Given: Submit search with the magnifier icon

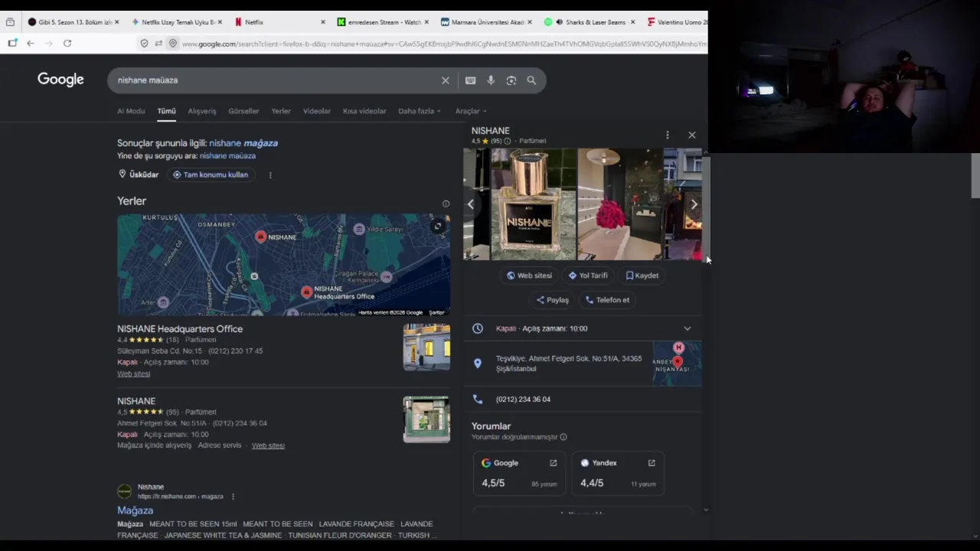Looking at the screenshot, I should click(x=531, y=80).
